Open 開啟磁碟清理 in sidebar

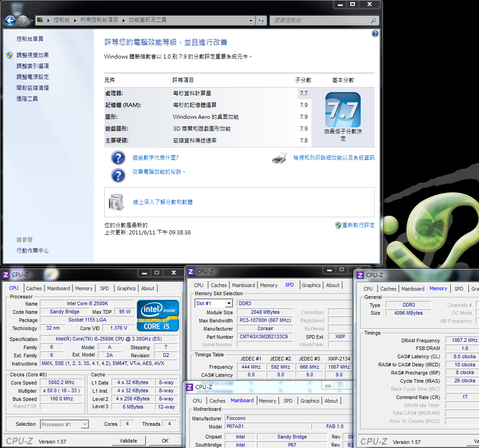[33, 88]
